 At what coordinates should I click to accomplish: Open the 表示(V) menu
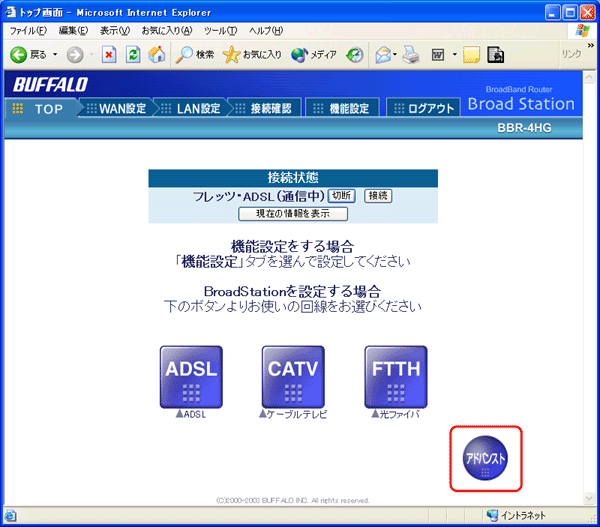tap(115, 31)
